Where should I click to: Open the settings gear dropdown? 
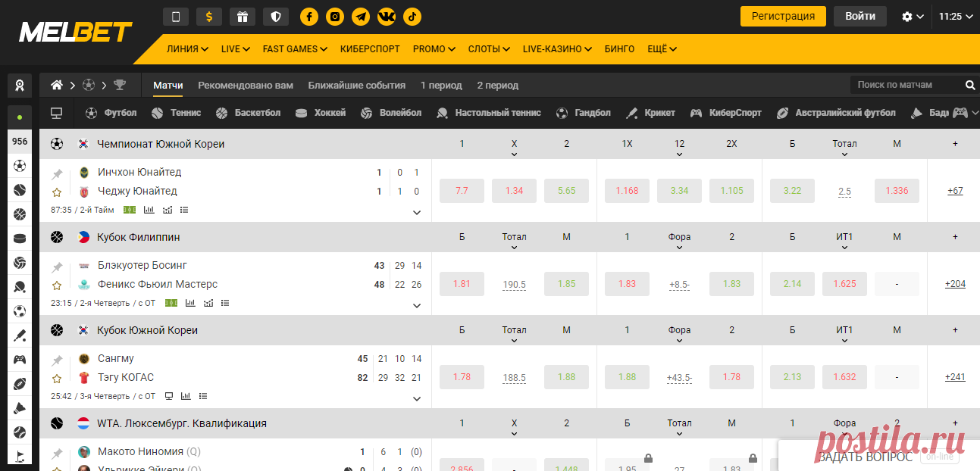[913, 17]
